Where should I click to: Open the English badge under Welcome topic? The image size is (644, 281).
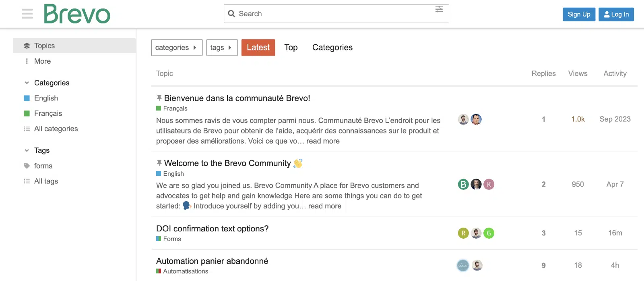(x=170, y=174)
